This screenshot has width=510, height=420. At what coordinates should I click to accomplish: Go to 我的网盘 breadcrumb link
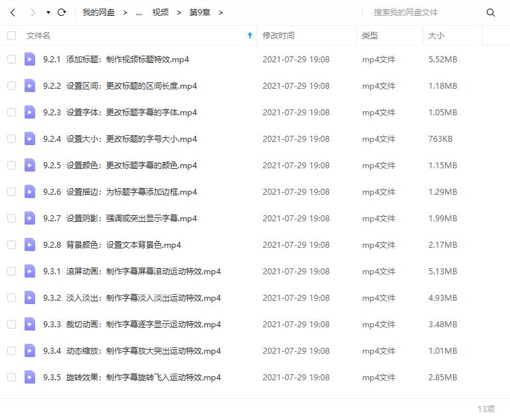coord(99,13)
